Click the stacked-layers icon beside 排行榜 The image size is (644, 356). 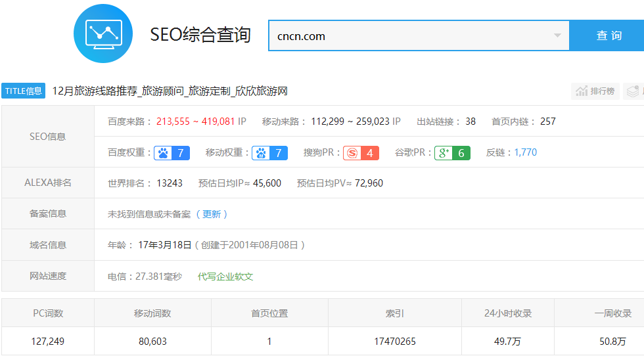[x=633, y=91]
